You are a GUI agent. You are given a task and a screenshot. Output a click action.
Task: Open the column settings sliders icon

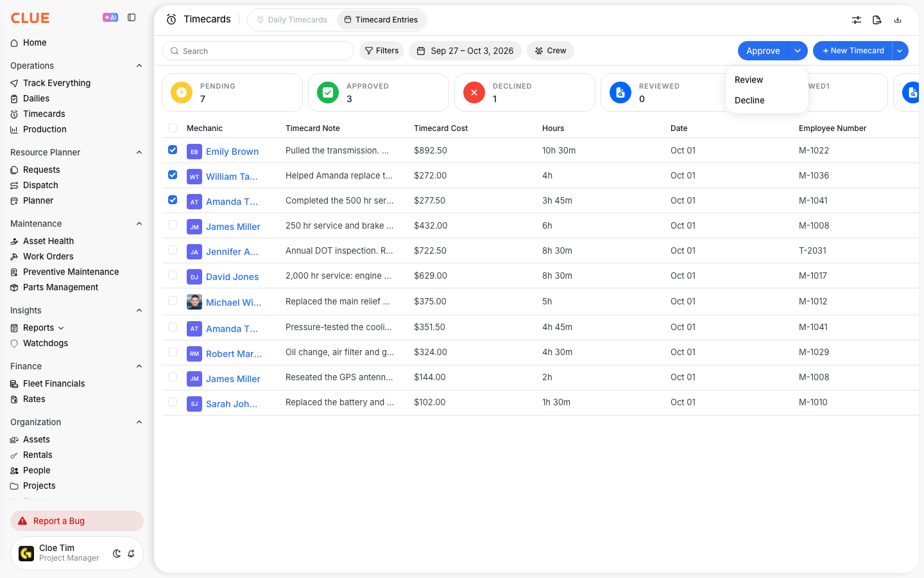pyautogui.click(x=857, y=20)
